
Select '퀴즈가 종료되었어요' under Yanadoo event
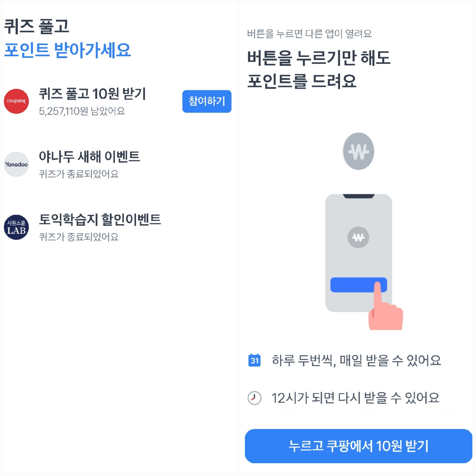pyautogui.click(x=79, y=174)
